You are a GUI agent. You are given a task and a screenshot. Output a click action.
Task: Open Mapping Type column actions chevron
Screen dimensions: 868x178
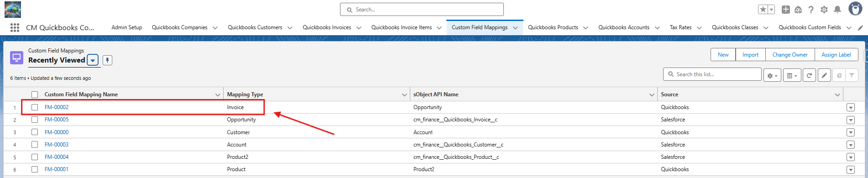tap(404, 94)
